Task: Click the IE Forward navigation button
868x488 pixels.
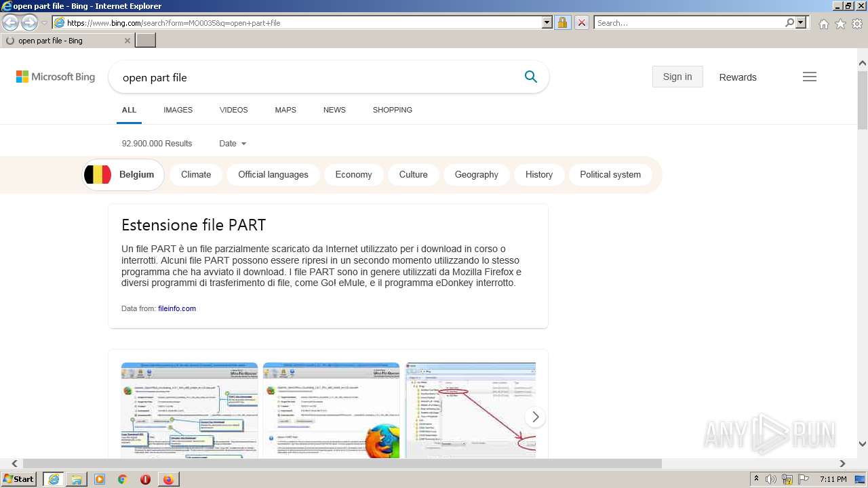Action: click(29, 22)
